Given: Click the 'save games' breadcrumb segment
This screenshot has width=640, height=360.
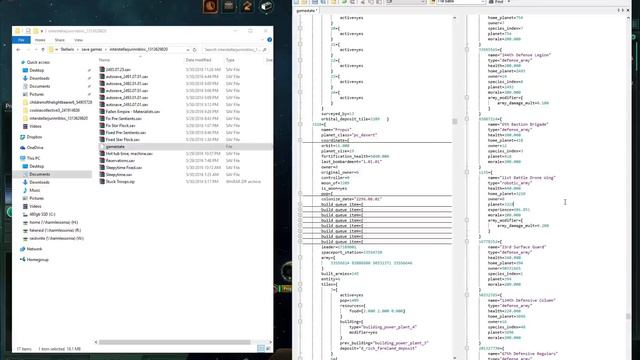Looking at the screenshot, I should tap(92, 49).
